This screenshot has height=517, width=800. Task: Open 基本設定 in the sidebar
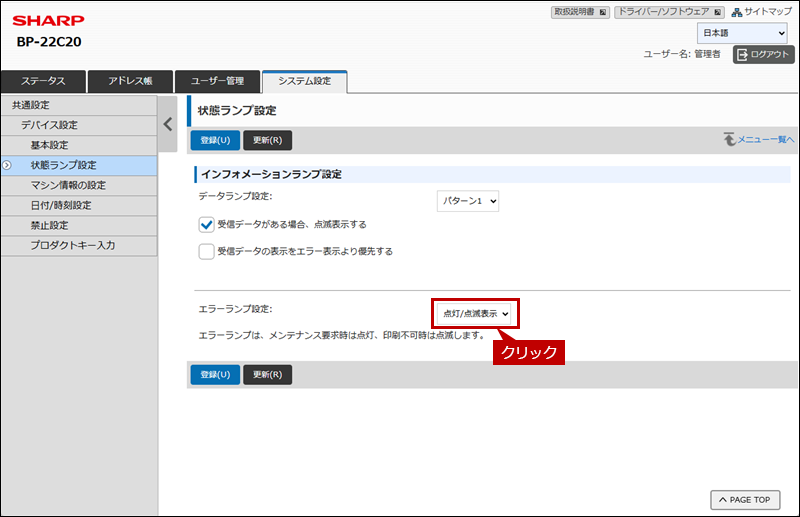point(79,145)
